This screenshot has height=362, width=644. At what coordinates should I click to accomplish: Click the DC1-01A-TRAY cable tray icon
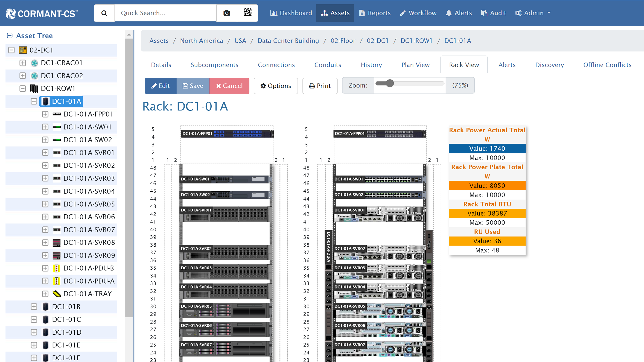coord(56,294)
